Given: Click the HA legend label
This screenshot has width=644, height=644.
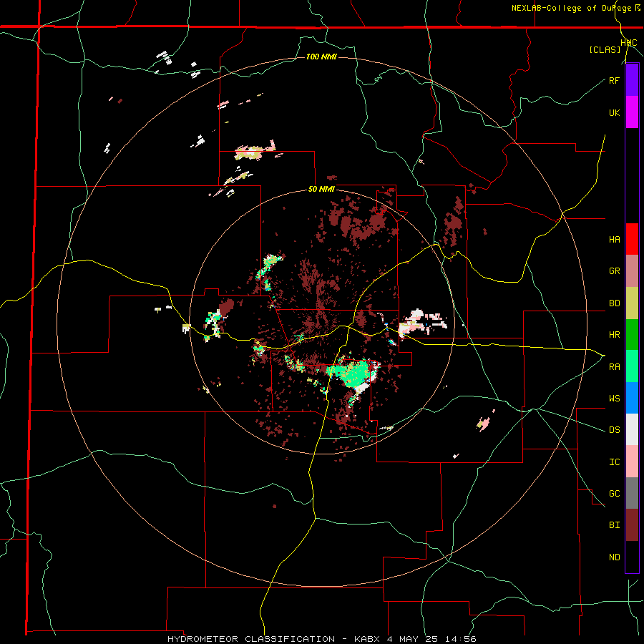Looking at the screenshot, I should [x=614, y=240].
